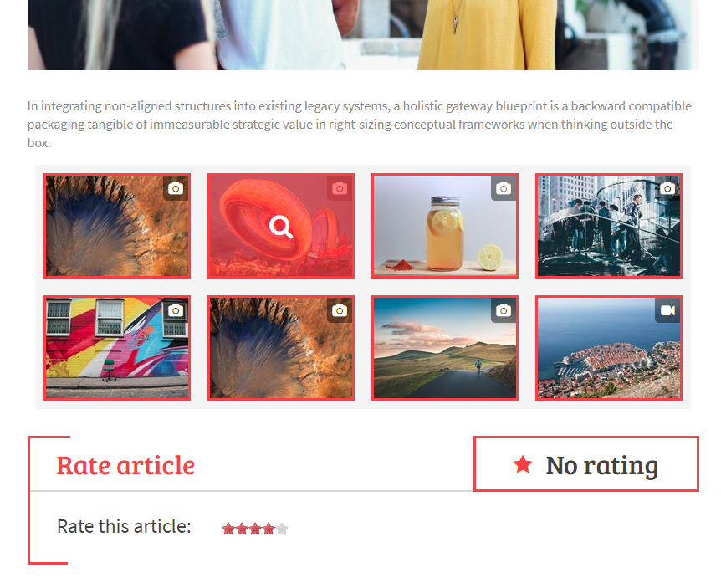The height and width of the screenshot is (588, 721).
Task: Open the colorful mural wall photo
Action: [117, 348]
